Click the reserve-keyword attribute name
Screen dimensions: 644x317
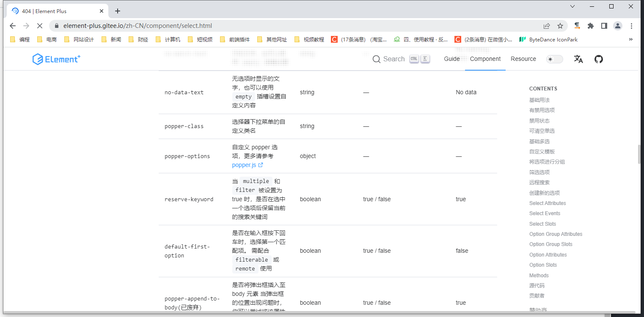click(x=189, y=199)
